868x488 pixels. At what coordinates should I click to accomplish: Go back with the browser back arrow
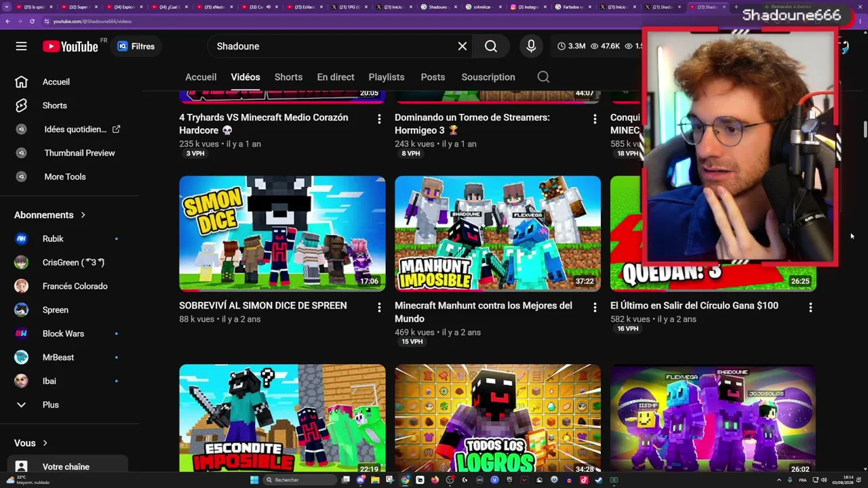pyautogui.click(x=7, y=21)
